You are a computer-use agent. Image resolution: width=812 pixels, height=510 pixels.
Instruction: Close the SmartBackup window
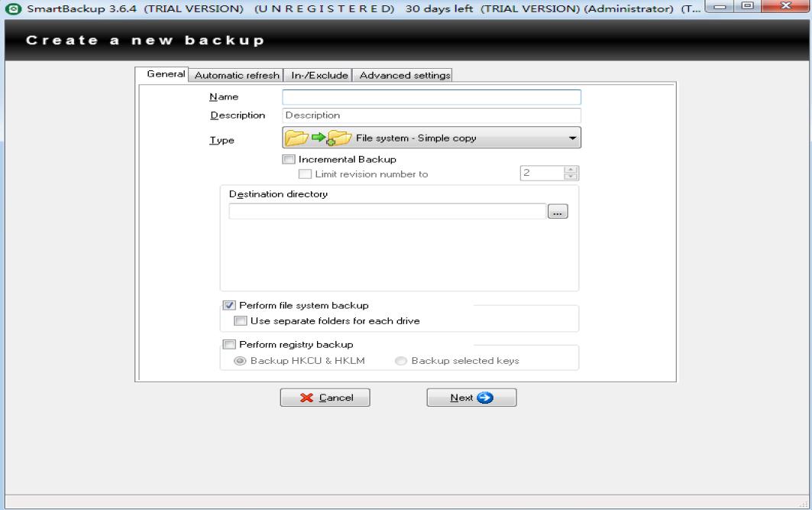[x=785, y=7]
